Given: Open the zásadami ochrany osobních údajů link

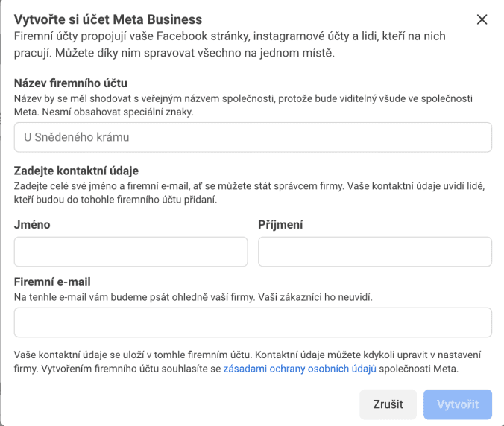Looking at the screenshot, I should 299,368.
